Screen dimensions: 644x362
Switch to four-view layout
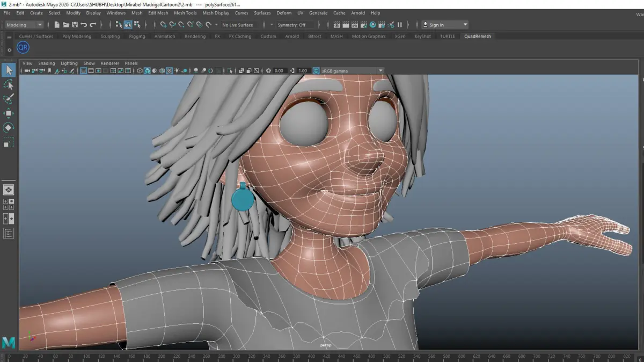point(9,204)
